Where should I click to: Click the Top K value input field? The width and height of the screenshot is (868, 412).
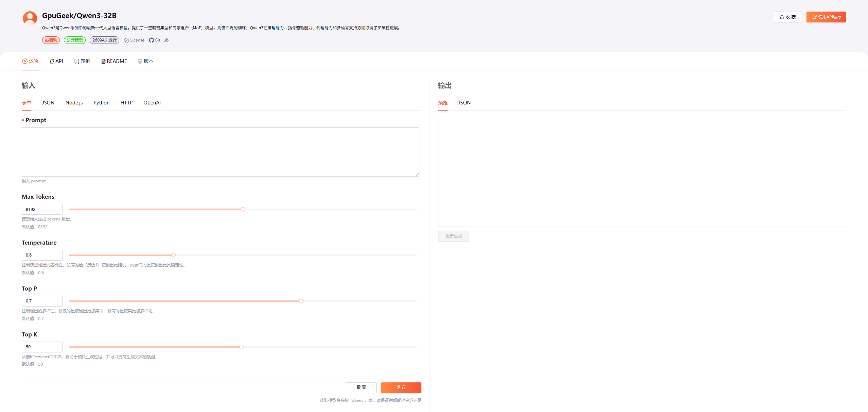[x=42, y=347]
